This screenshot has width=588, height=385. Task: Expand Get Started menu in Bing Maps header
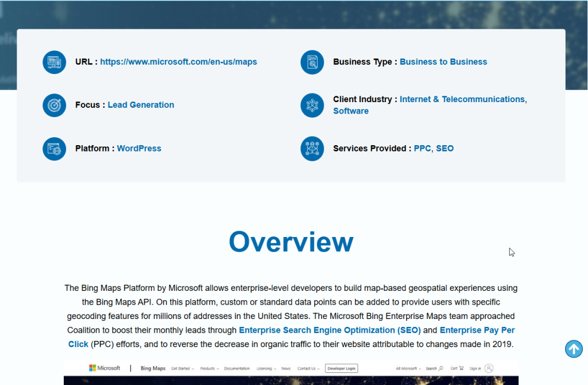click(182, 368)
